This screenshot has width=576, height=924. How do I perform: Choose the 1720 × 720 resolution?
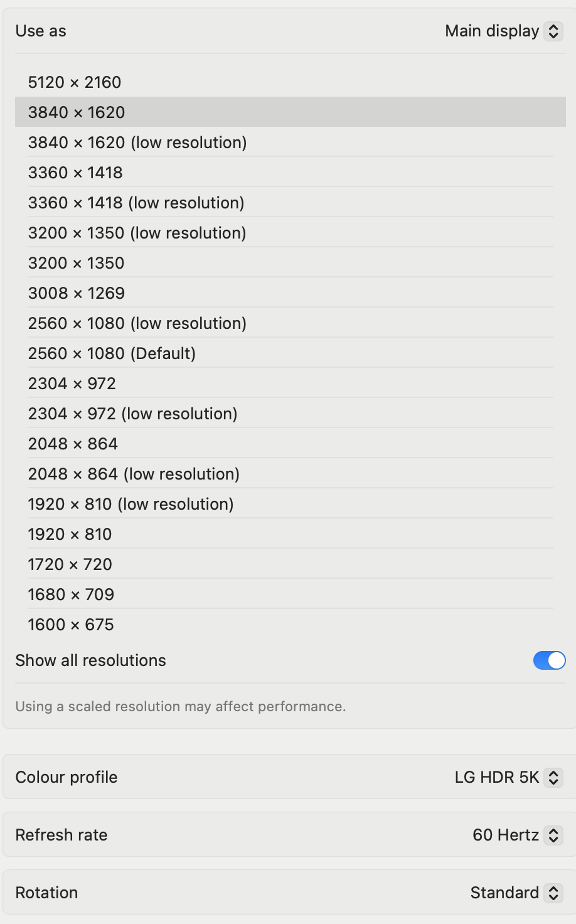[x=70, y=564]
